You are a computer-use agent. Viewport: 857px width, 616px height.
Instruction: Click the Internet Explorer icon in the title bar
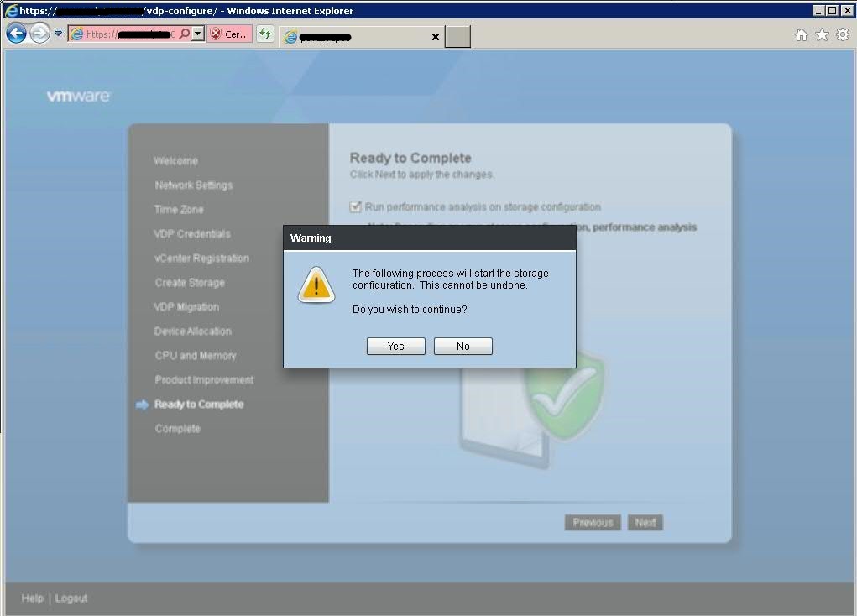[x=11, y=10]
